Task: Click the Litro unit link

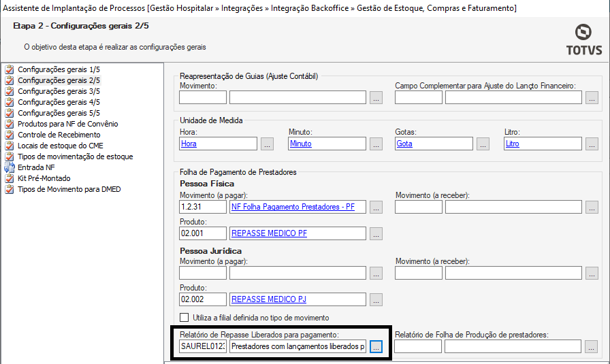Action: (513, 144)
